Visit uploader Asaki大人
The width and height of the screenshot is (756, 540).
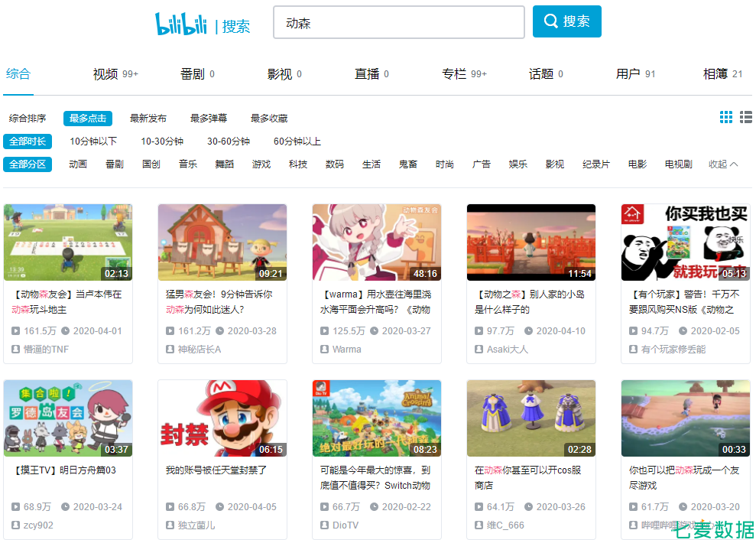tap(508, 350)
